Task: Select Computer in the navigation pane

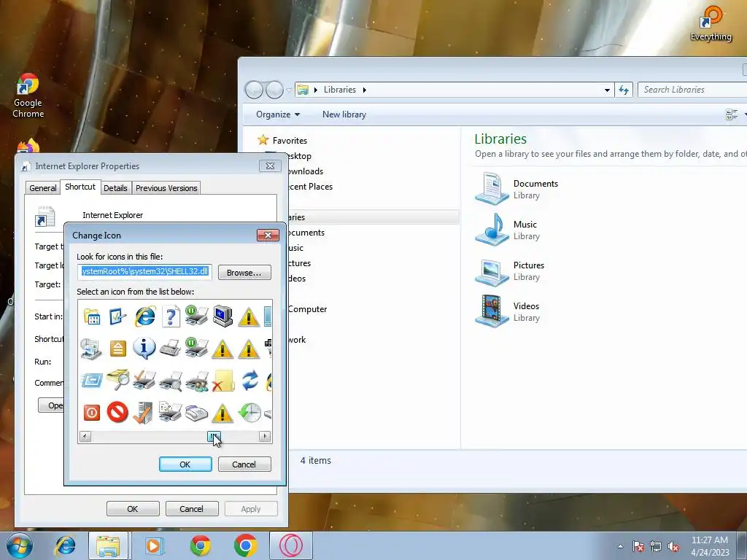Action: [x=307, y=309]
